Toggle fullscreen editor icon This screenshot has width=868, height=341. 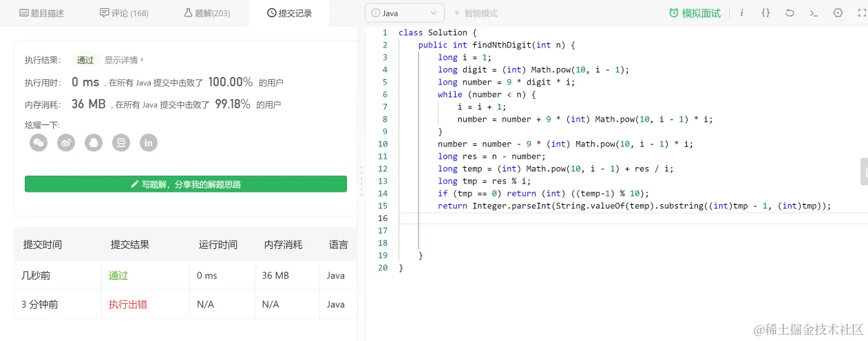pyautogui.click(x=862, y=13)
